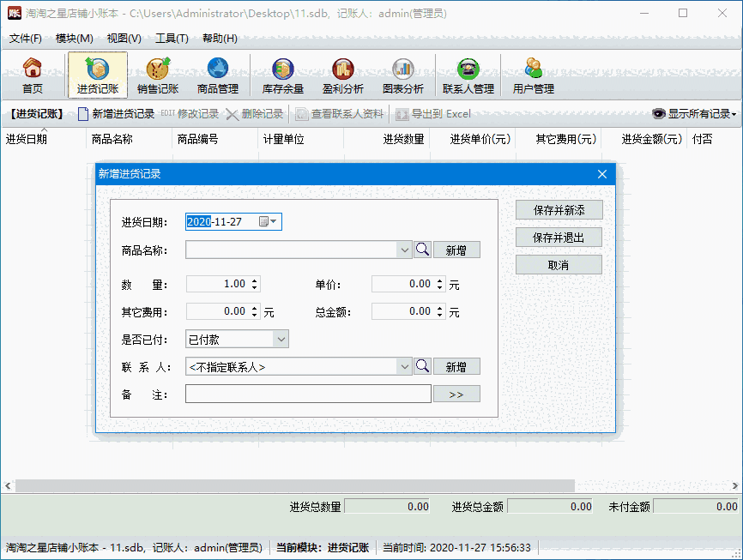Open the 进货日期 date picker dropdown
Image resolution: width=743 pixels, height=560 pixels.
coord(273,222)
